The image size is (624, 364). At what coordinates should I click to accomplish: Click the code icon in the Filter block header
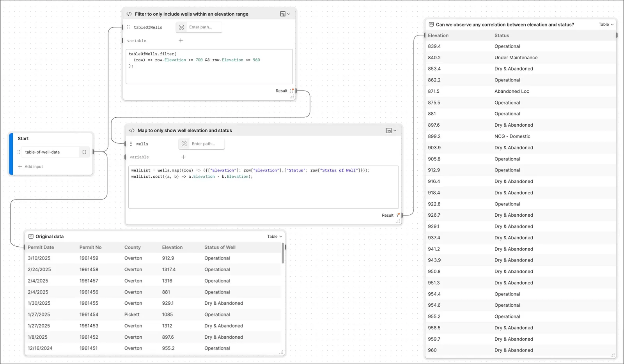129,14
